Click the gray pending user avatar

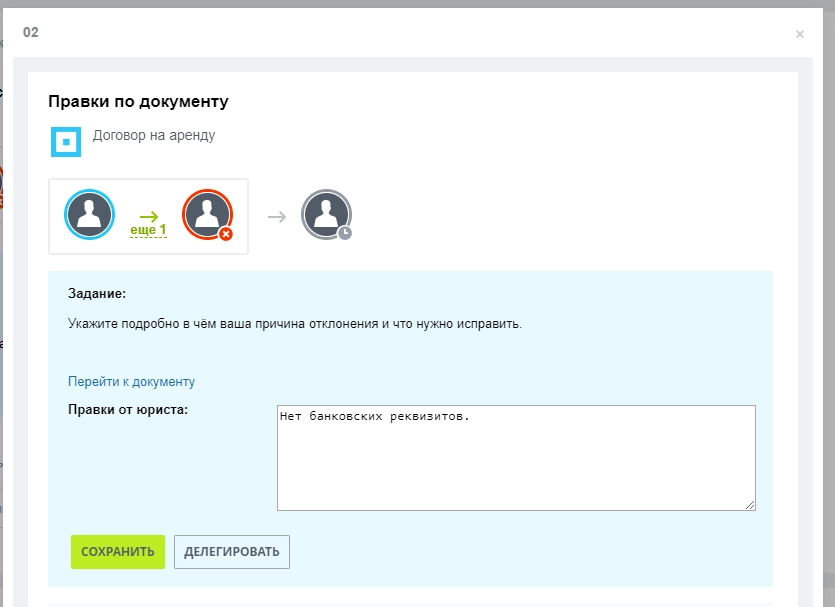(326, 214)
